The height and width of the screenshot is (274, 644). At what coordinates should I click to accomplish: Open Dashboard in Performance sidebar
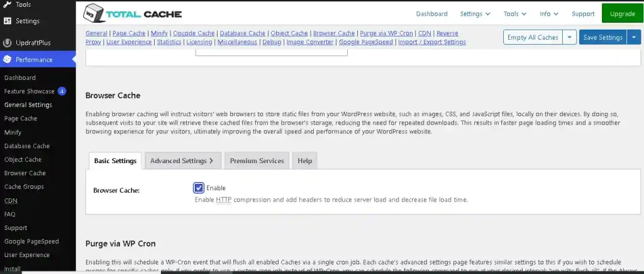[19, 77]
